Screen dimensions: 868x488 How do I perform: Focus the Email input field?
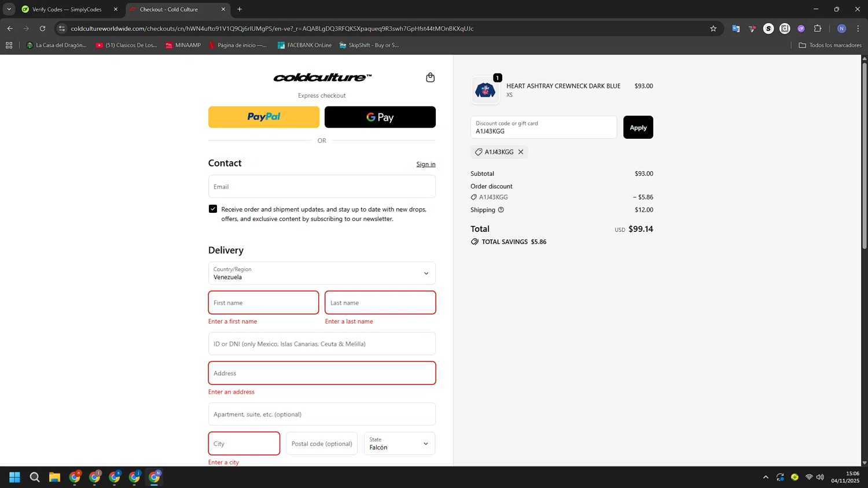click(322, 187)
